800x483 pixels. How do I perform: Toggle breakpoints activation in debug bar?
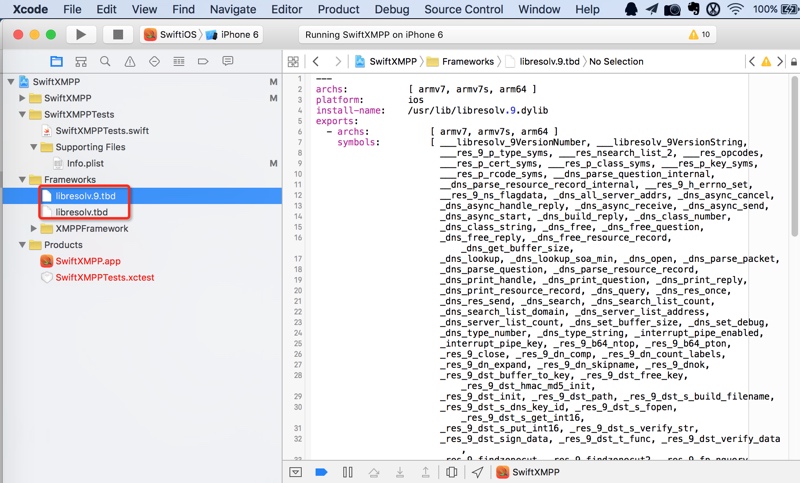[321, 472]
